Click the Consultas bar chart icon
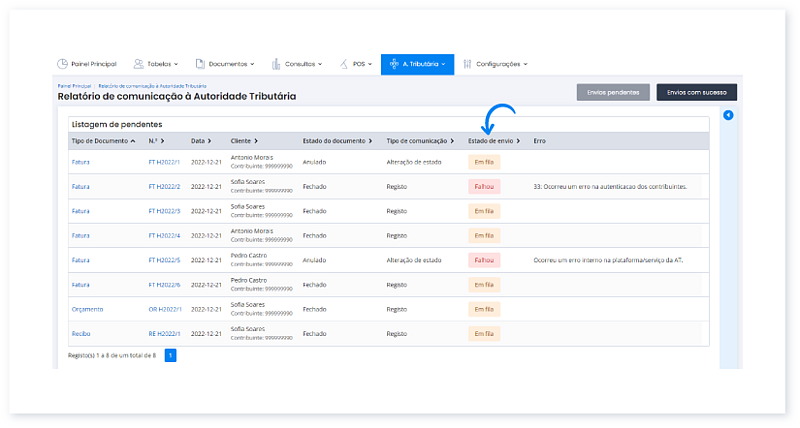 [276, 64]
